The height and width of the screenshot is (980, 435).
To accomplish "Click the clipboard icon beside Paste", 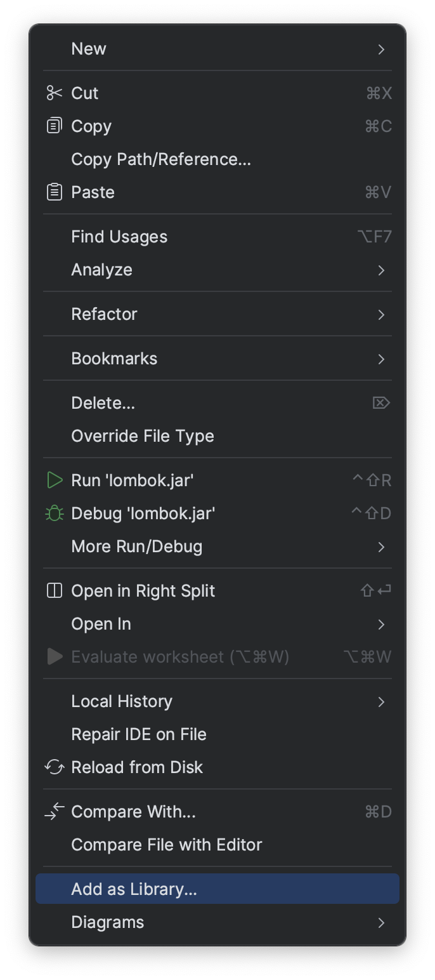I will coord(54,192).
